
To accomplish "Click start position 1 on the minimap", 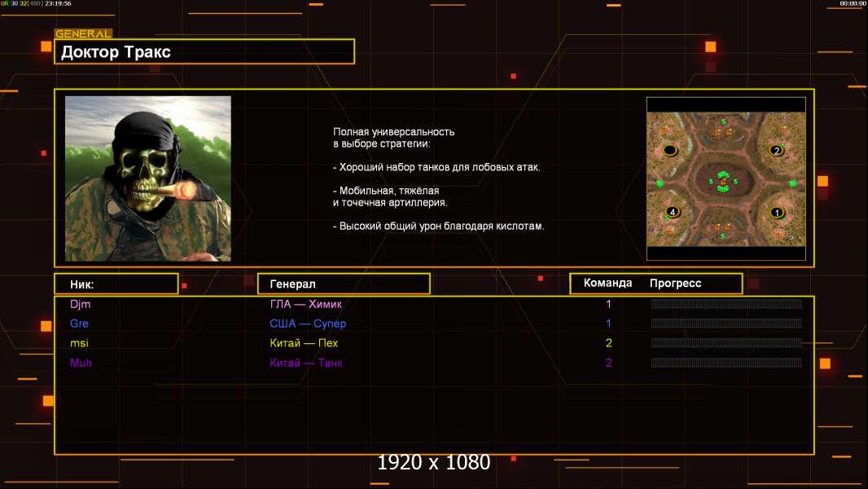I will coord(777,213).
